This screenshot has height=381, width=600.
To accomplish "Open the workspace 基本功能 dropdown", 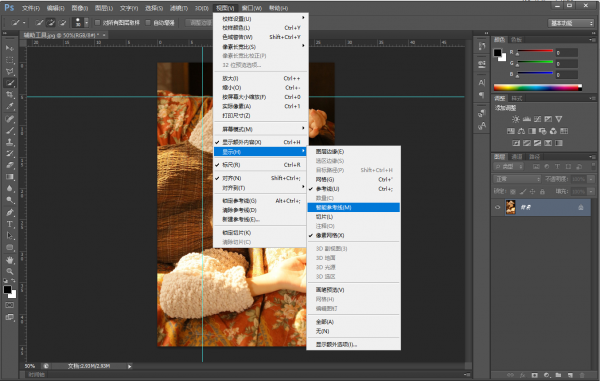I will [x=571, y=23].
